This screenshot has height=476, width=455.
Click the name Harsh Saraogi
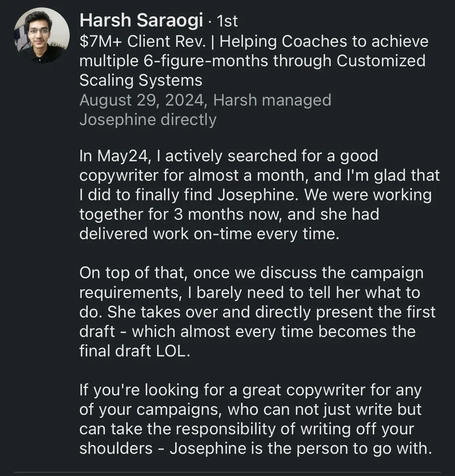coord(141,21)
